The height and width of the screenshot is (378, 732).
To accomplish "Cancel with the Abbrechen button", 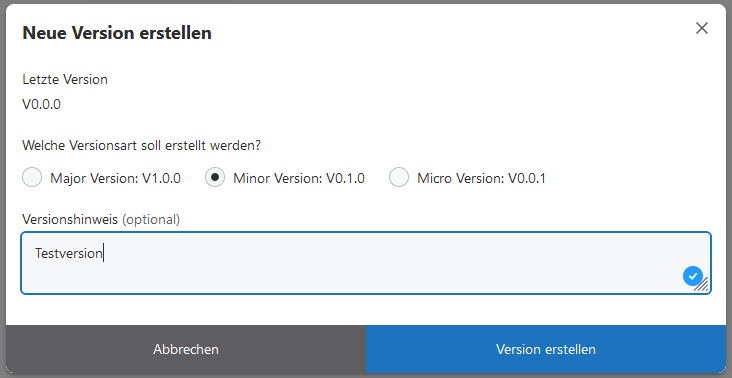I will point(186,349).
